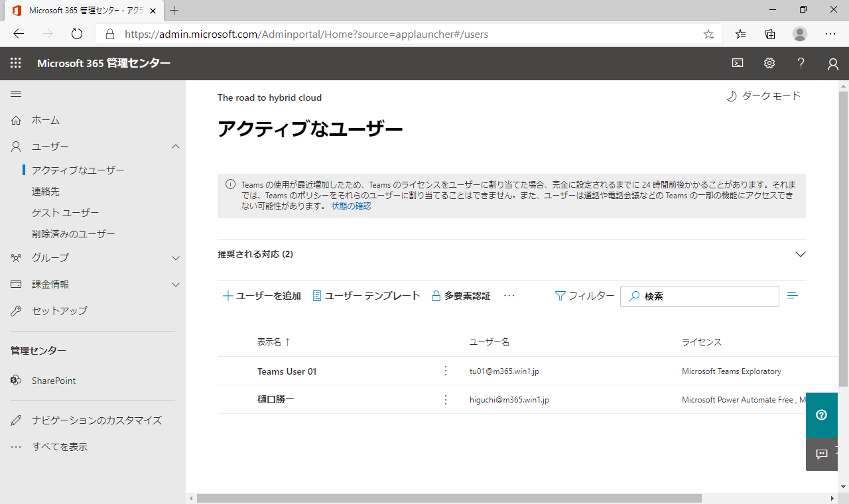Click Microsoft Teams Exploratory license cell

click(x=732, y=371)
